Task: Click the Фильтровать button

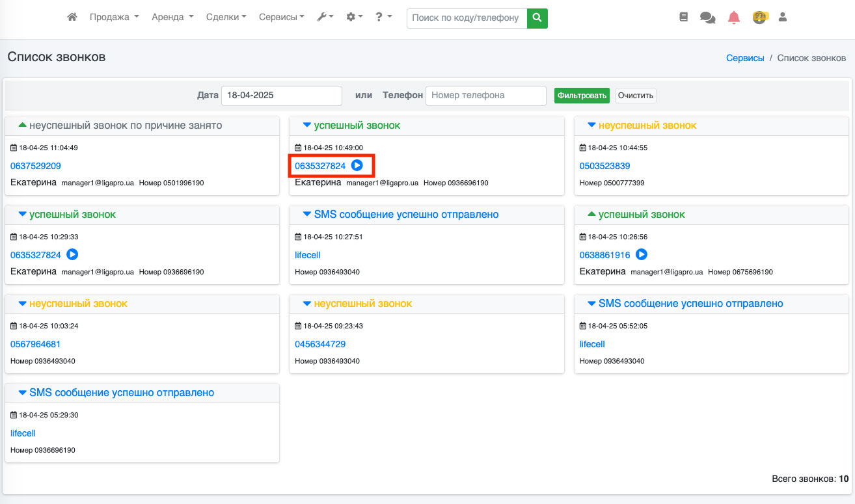Action: (x=582, y=96)
